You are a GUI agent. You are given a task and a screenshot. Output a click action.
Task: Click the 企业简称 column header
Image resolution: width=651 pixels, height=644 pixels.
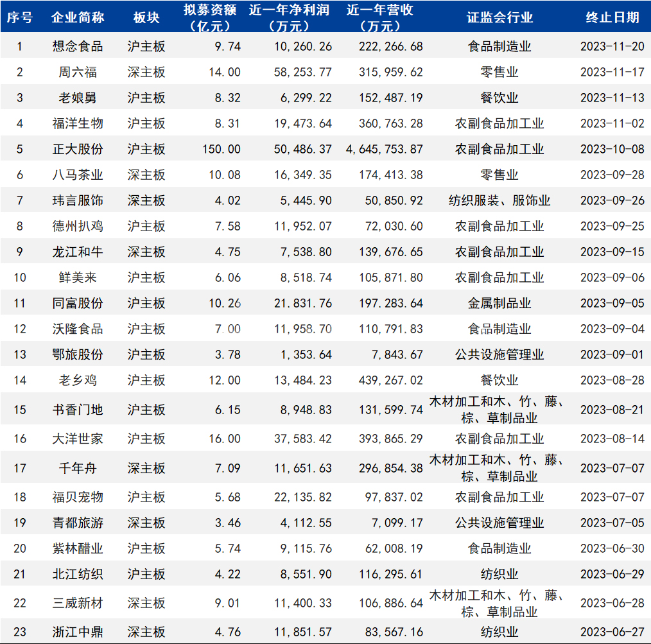[x=78, y=17]
